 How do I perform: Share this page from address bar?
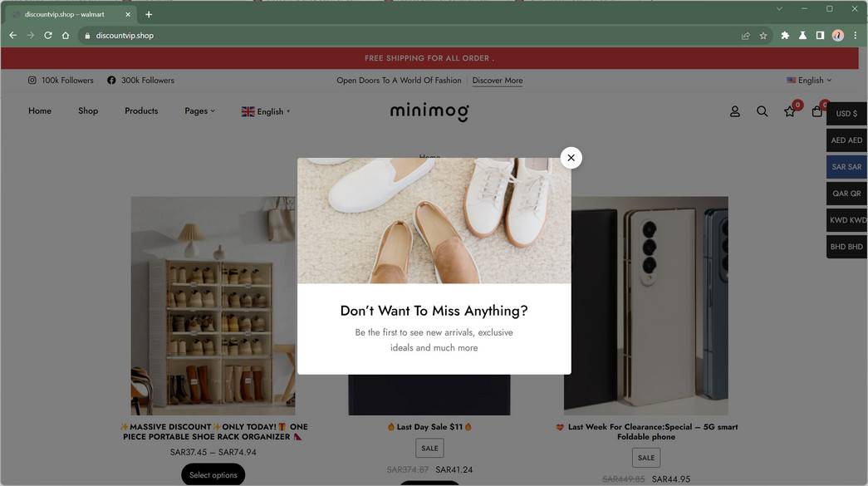coord(746,36)
